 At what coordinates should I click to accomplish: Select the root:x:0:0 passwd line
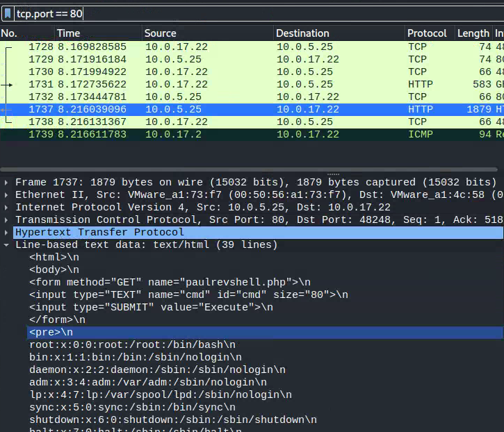click(132, 344)
